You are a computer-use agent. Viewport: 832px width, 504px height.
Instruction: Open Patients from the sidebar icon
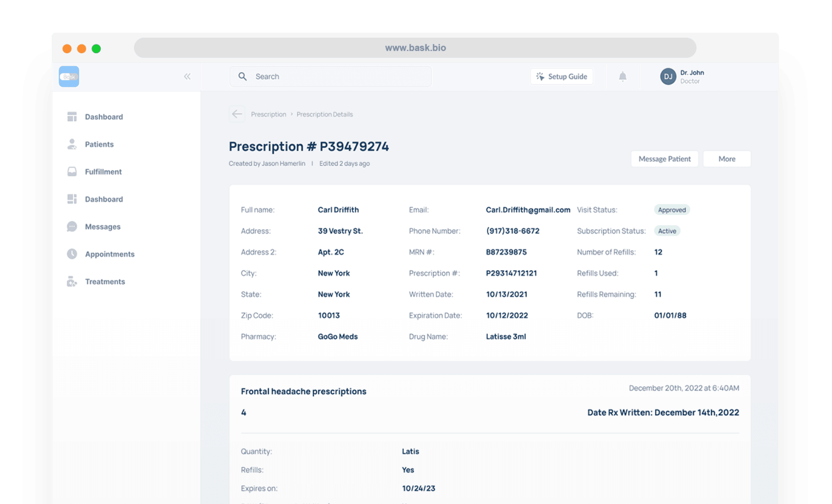(x=72, y=144)
